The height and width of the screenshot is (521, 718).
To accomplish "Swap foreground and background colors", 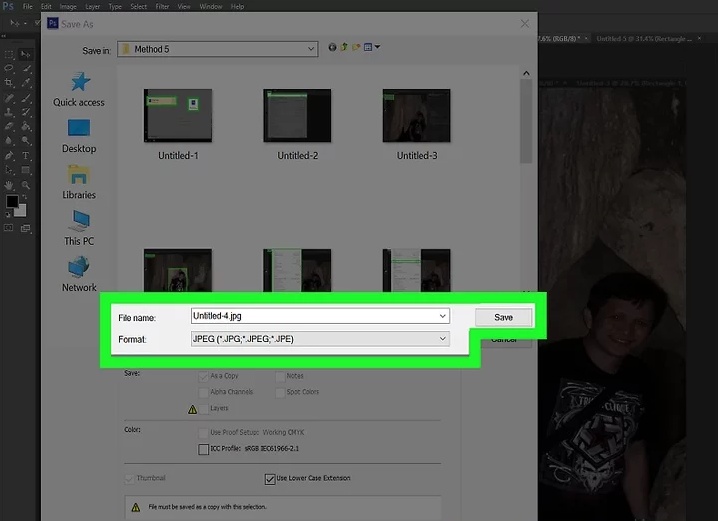I will [24, 197].
